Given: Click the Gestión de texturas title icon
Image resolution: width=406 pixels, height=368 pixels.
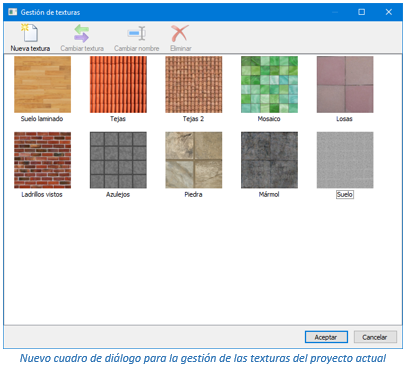Looking at the screenshot, I should tap(13, 12).
